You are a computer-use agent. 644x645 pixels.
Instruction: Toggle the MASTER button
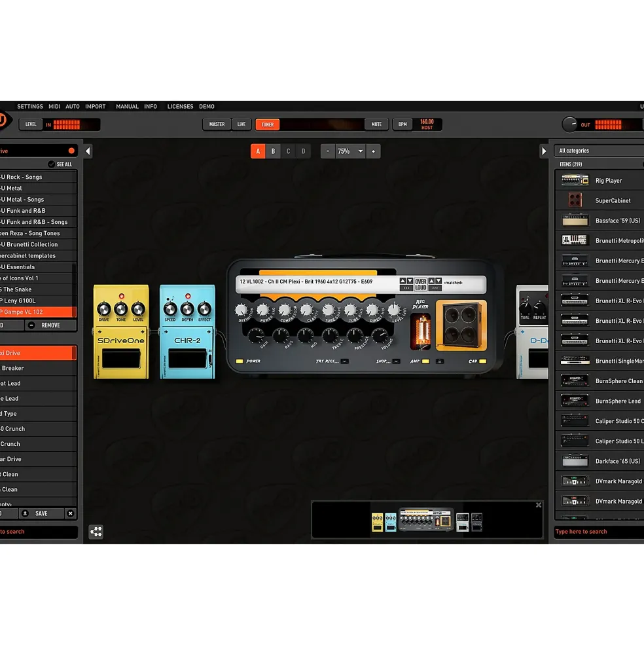pos(217,124)
